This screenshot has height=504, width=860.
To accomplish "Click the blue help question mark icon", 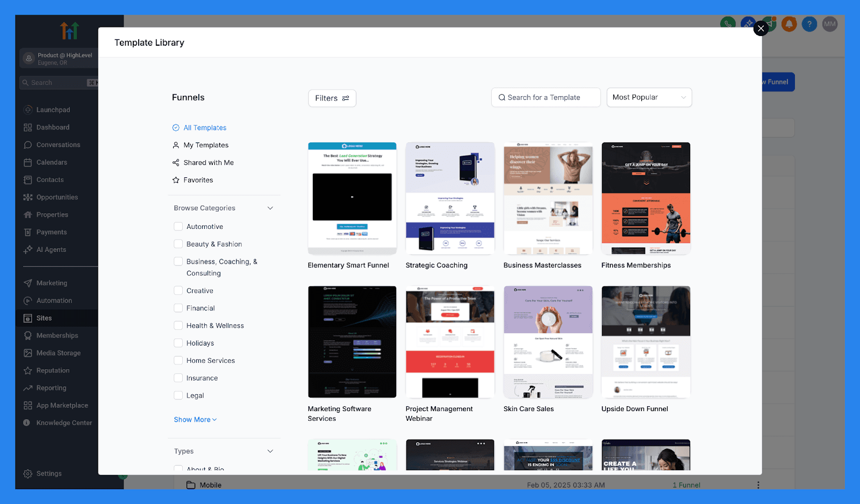I will (809, 24).
